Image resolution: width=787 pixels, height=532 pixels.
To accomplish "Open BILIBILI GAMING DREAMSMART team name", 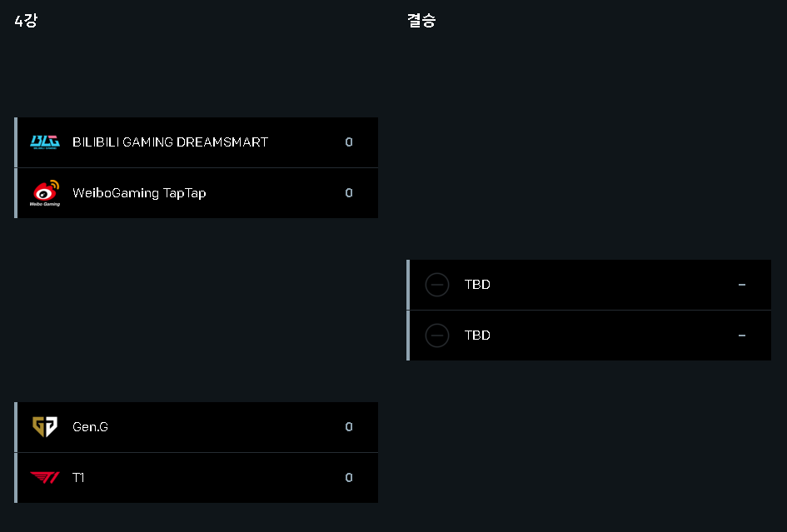I will 170,142.
